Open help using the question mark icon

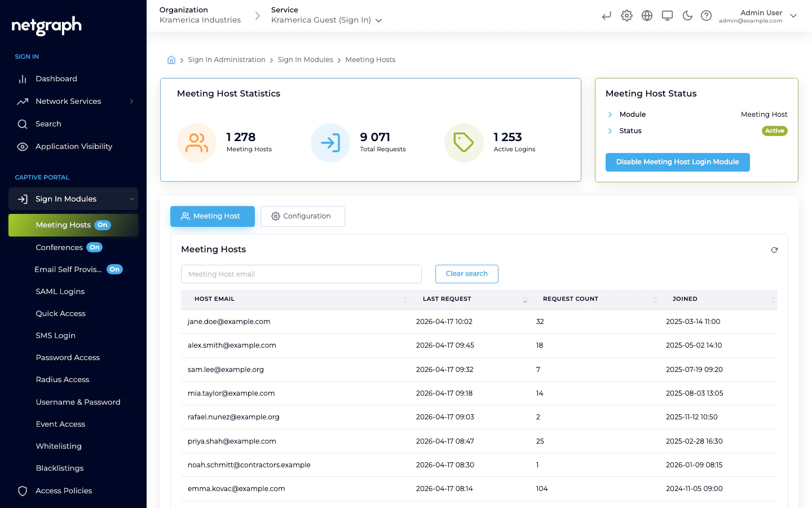pyautogui.click(x=707, y=15)
